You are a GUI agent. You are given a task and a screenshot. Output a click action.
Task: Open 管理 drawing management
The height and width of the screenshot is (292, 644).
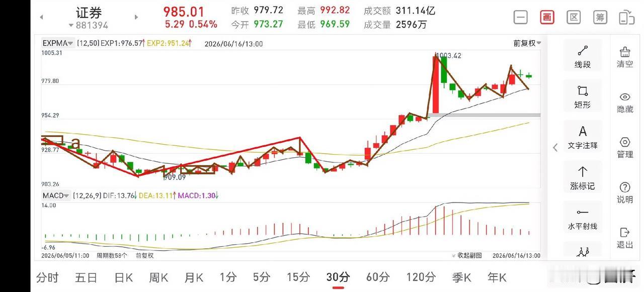click(625, 148)
